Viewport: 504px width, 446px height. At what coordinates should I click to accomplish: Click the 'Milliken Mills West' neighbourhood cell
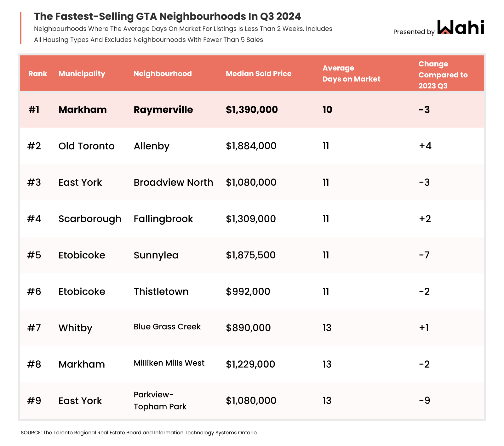pos(169,363)
